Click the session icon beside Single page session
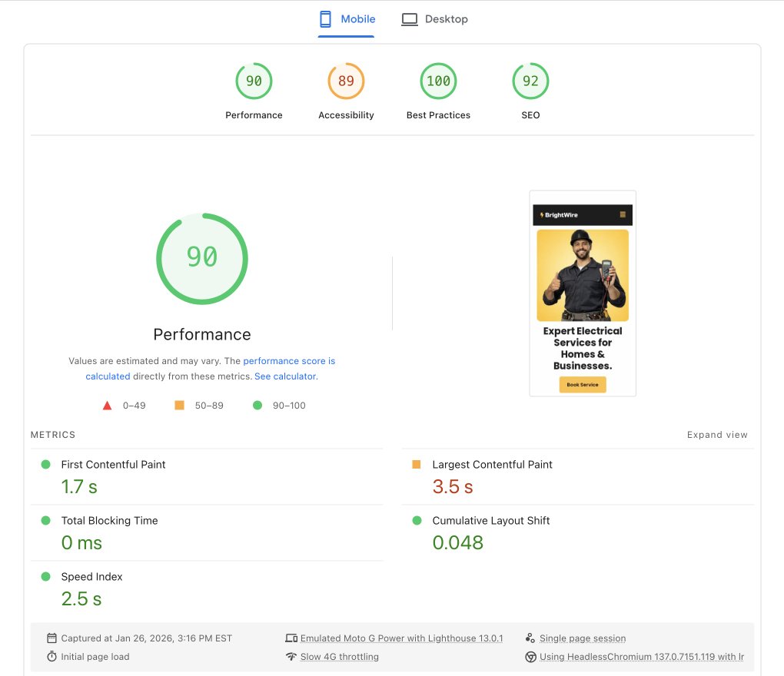This screenshot has width=784, height=676. [x=530, y=638]
